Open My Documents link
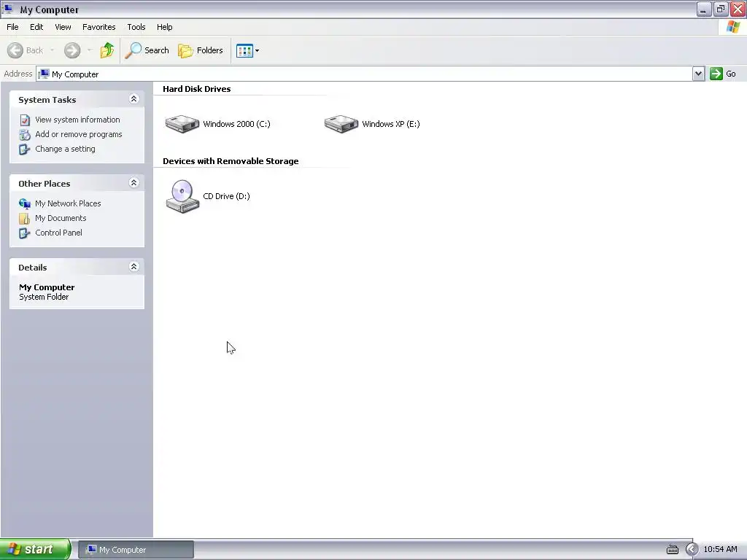This screenshot has width=747, height=560. [61, 218]
